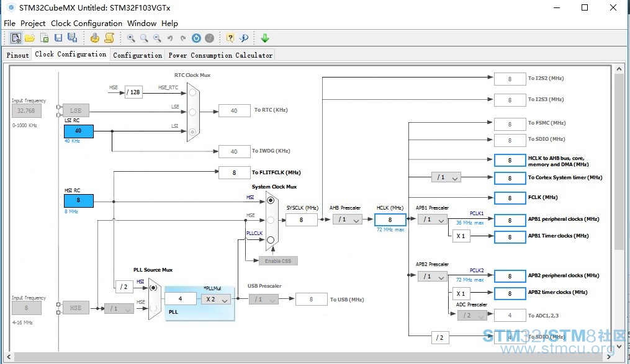Image resolution: width=630 pixels, height=364 pixels.
Task: Select HSE on System Clock Mux
Action: [x=271, y=220]
